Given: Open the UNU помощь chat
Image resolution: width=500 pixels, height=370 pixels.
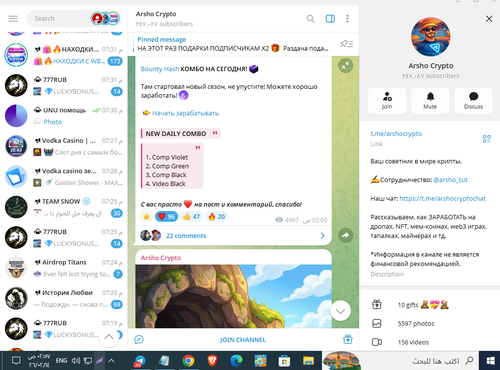Looking at the screenshot, I should point(63,116).
